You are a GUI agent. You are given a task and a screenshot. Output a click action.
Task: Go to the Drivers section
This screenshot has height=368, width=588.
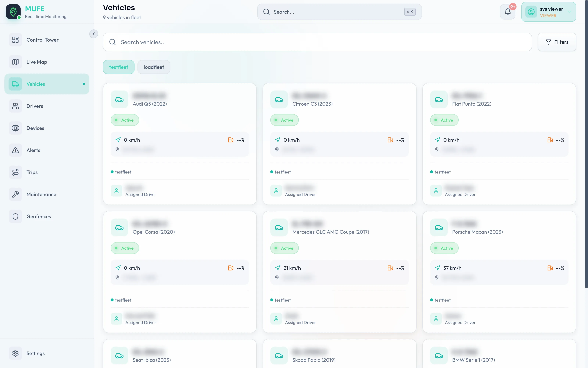click(47, 106)
